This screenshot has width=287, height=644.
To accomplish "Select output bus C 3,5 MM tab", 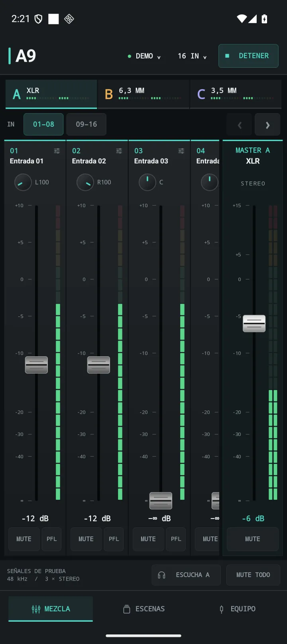I will (236, 94).
